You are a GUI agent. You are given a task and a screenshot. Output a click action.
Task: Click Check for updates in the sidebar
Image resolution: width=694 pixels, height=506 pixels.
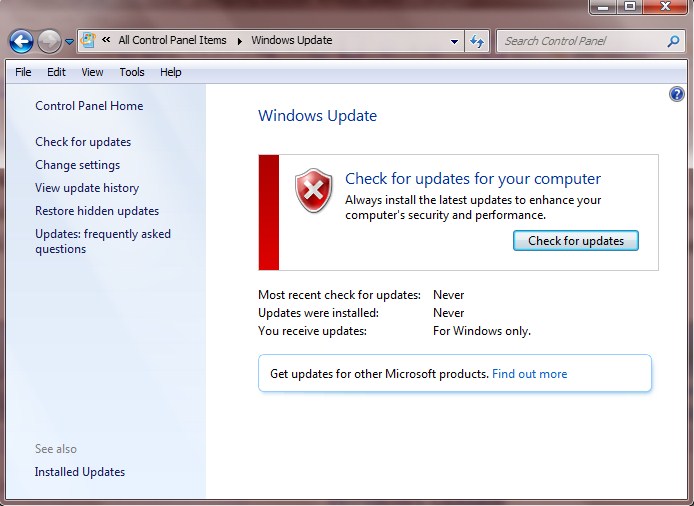pyautogui.click(x=83, y=142)
